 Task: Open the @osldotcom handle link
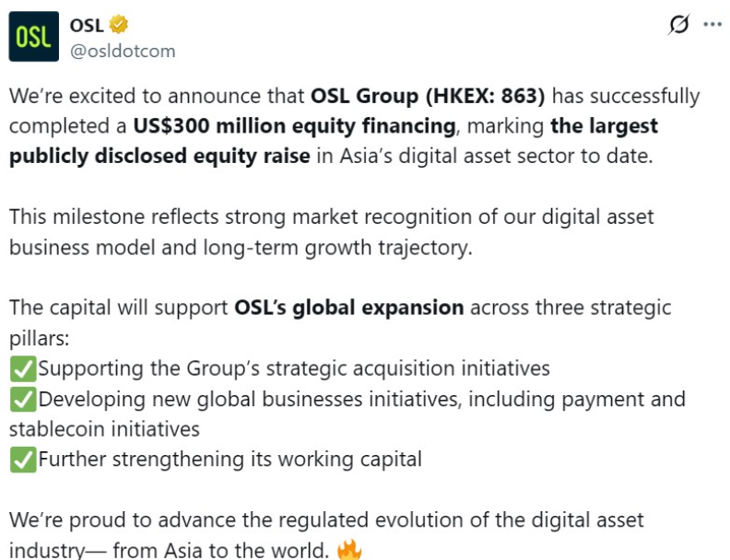coord(123,52)
